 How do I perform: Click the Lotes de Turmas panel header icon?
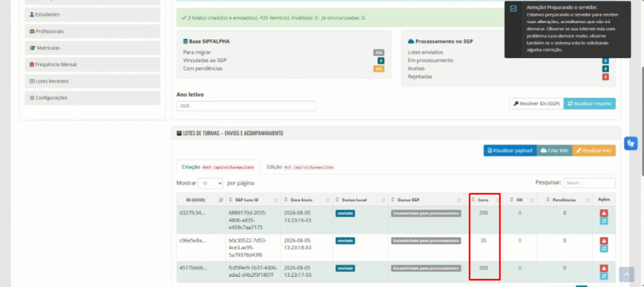(179, 133)
